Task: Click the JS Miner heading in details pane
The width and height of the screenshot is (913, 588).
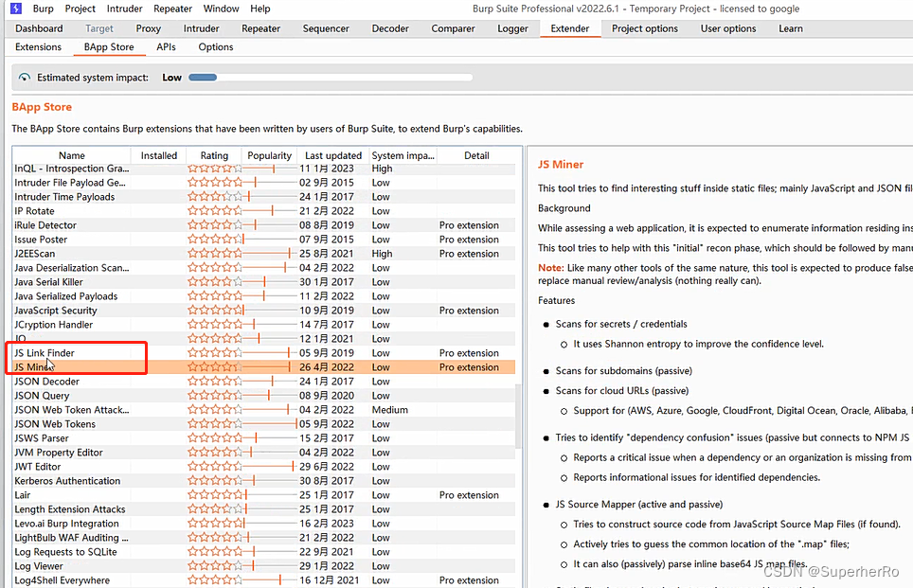Action: 560,165
